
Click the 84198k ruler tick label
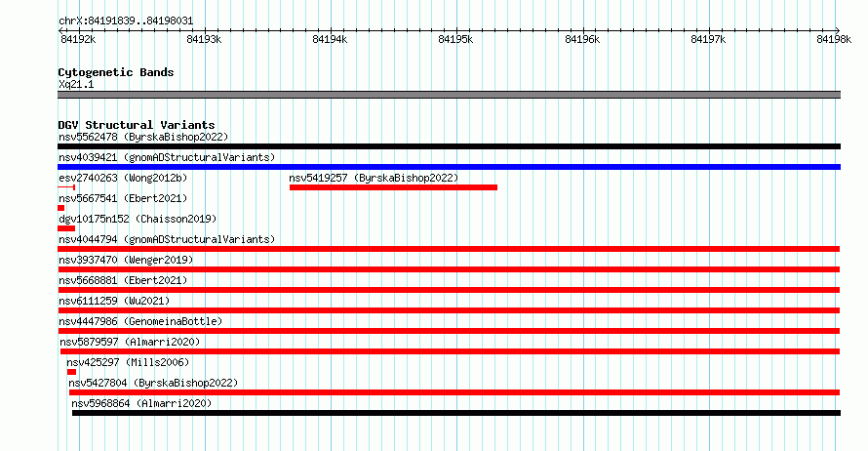tap(834, 39)
